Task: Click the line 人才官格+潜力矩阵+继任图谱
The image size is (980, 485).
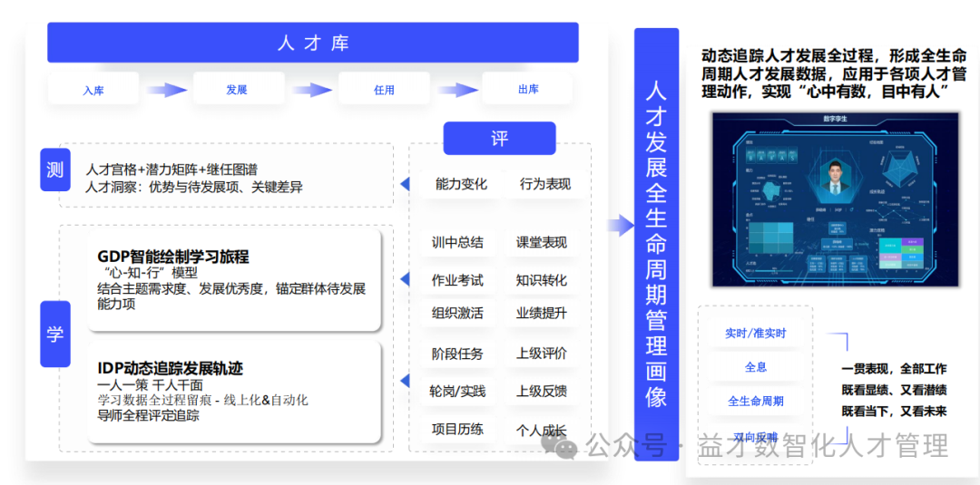Action: [x=171, y=170]
